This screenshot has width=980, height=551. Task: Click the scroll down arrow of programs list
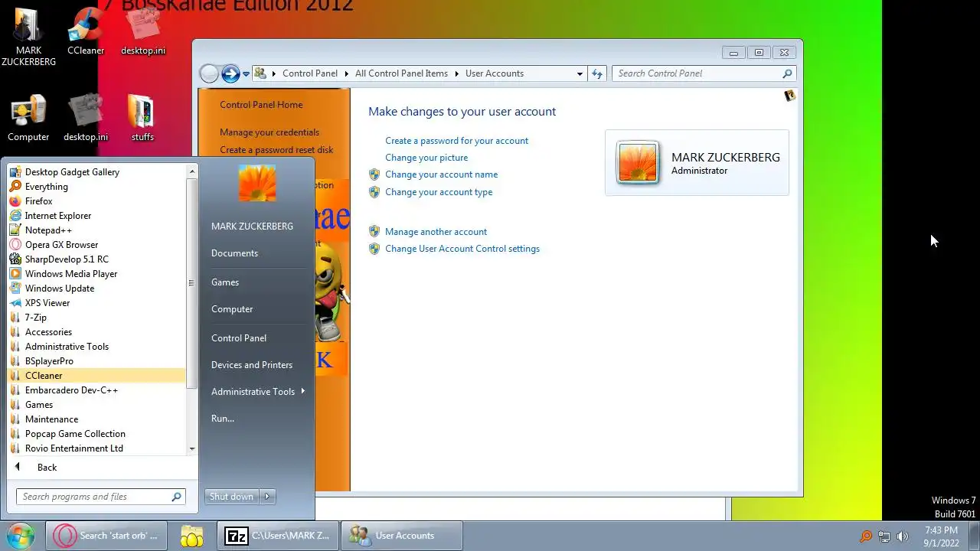click(192, 449)
